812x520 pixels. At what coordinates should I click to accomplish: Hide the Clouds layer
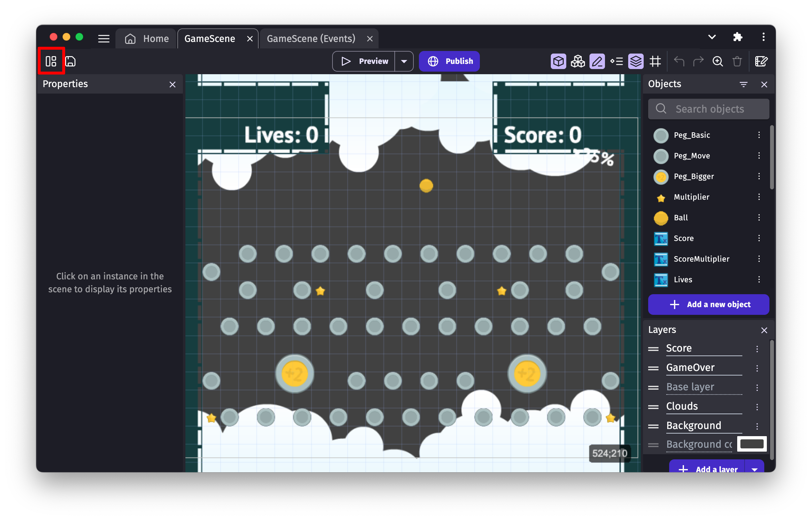[759, 406]
